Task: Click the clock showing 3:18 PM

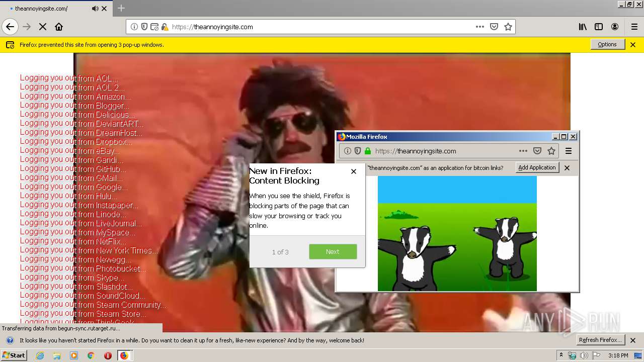Action: coord(618,355)
